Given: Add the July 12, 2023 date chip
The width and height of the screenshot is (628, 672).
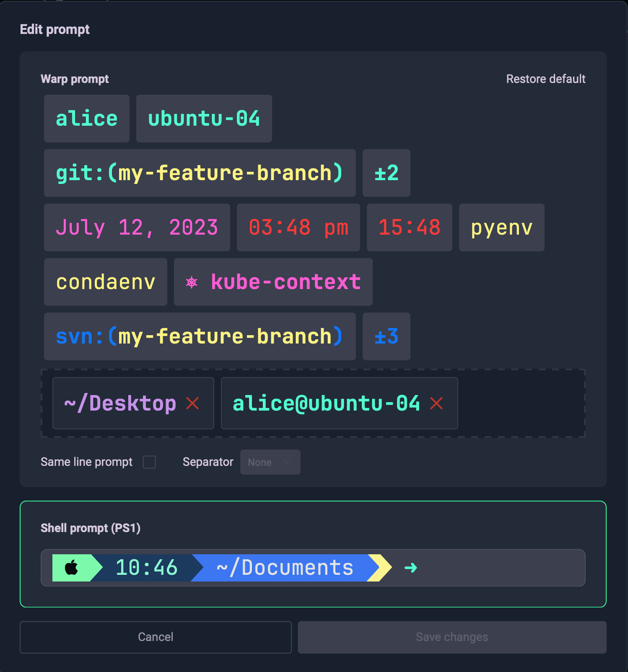Looking at the screenshot, I should point(137,227).
